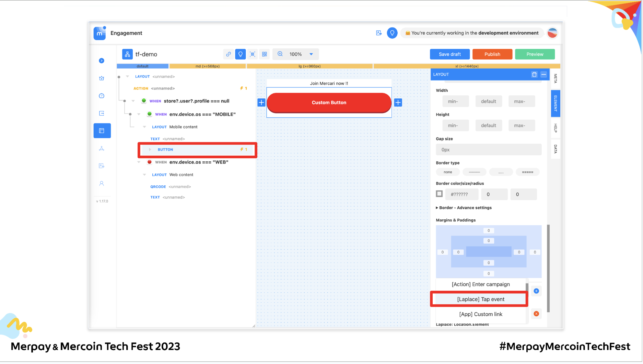Open the user profile icon in sidebar
This screenshot has height=364, width=643.
click(x=102, y=183)
